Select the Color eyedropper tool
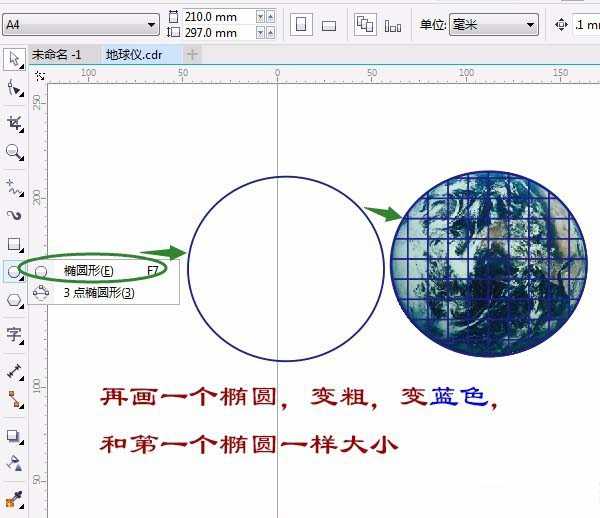 tap(14, 500)
